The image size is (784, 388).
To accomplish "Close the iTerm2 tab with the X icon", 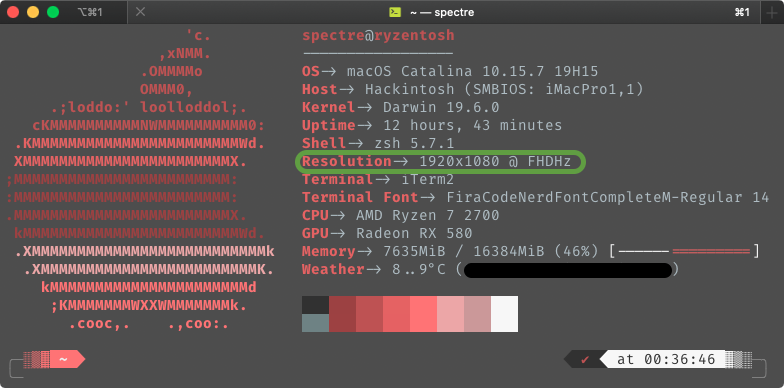I will (x=140, y=12).
